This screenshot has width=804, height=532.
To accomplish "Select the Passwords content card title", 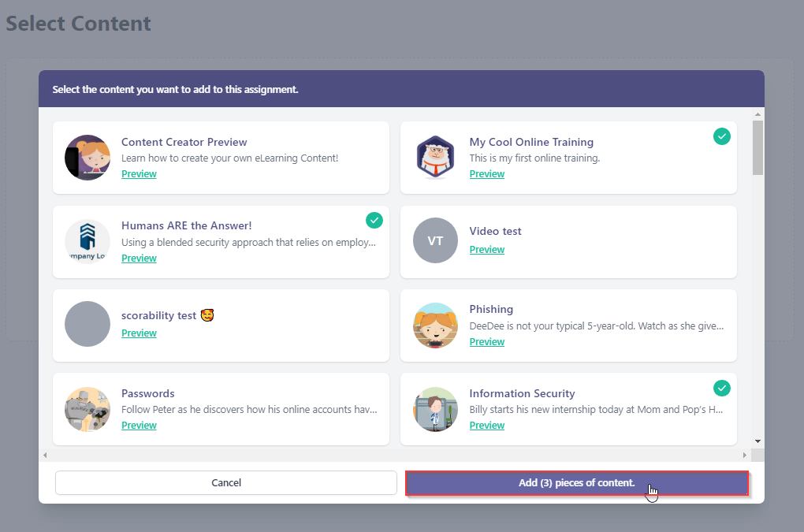I will 148,393.
